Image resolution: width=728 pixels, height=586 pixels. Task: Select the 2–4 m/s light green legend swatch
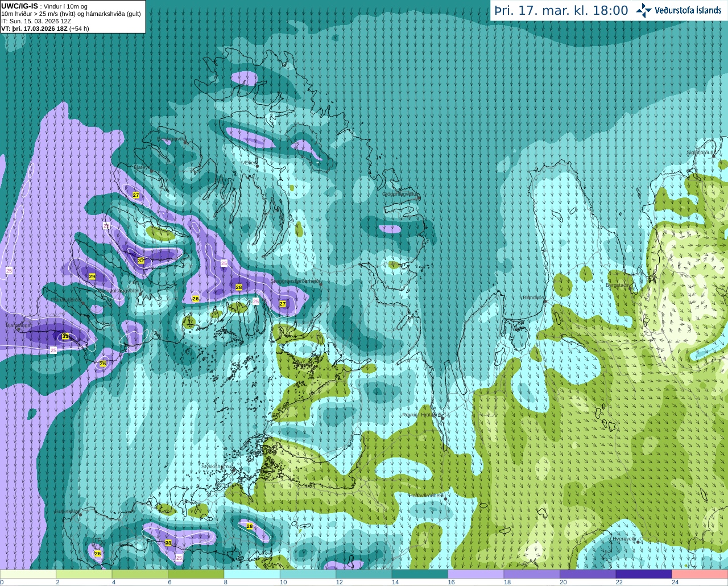(x=84, y=574)
